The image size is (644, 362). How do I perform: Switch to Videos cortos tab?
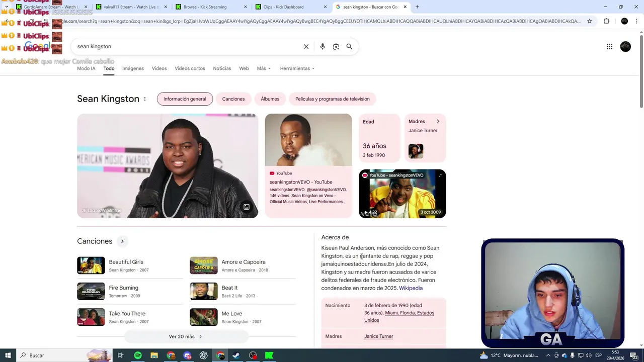(190, 68)
